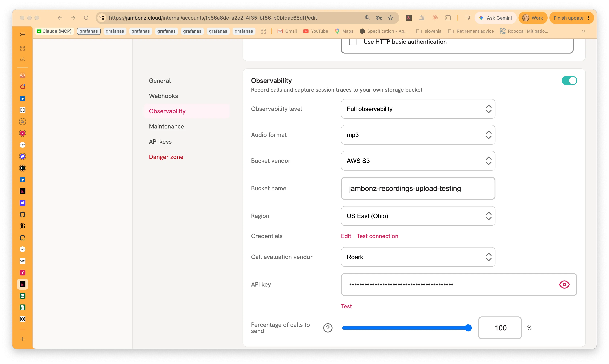
Task: Open the Observability level dropdown
Action: 418,109
